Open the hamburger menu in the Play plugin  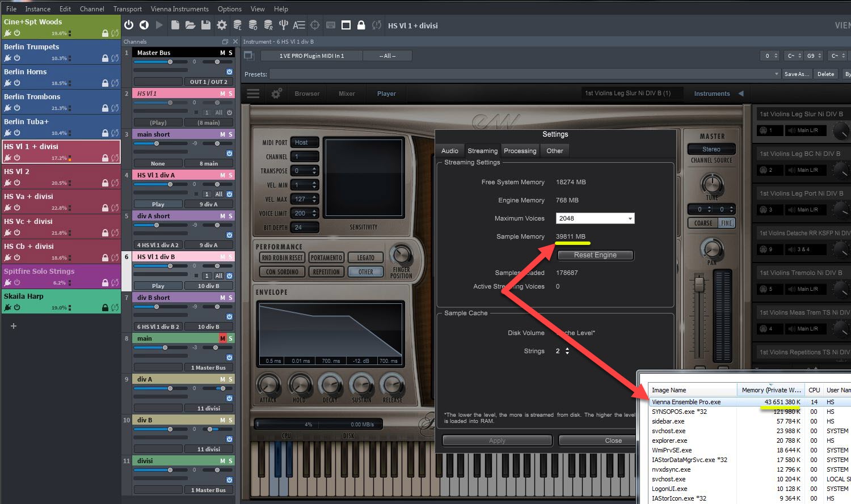(253, 94)
